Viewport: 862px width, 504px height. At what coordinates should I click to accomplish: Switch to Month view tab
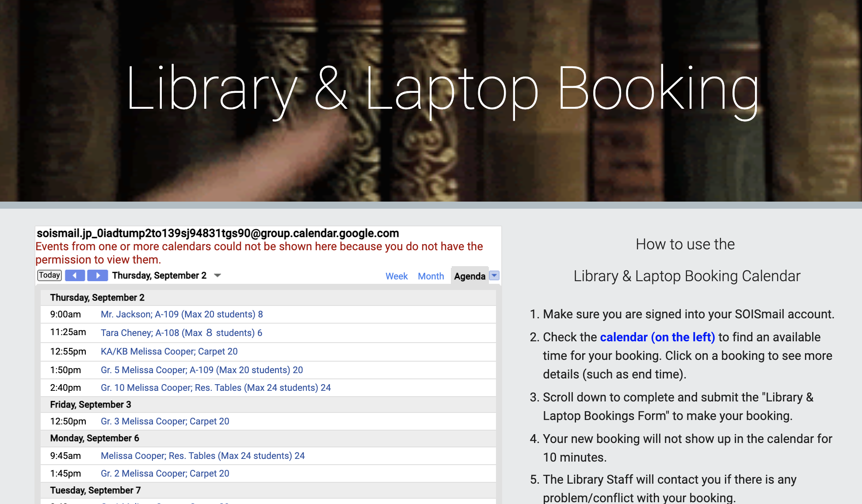coord(431,276)
